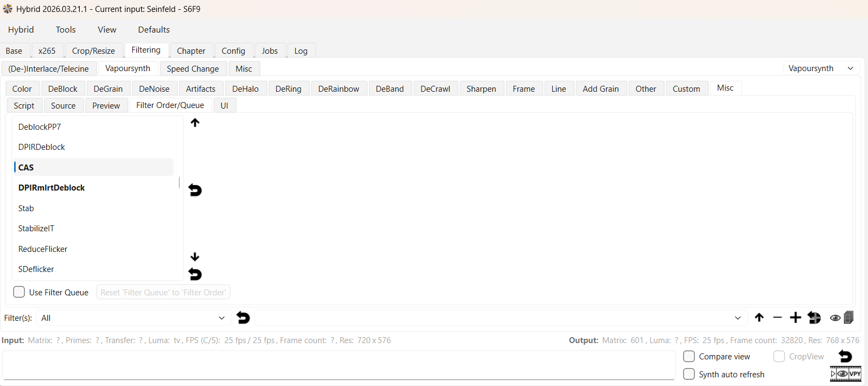Viewport: 868px width, 386px height.
Task: Move the selected filter up in order
Action: 195,123
